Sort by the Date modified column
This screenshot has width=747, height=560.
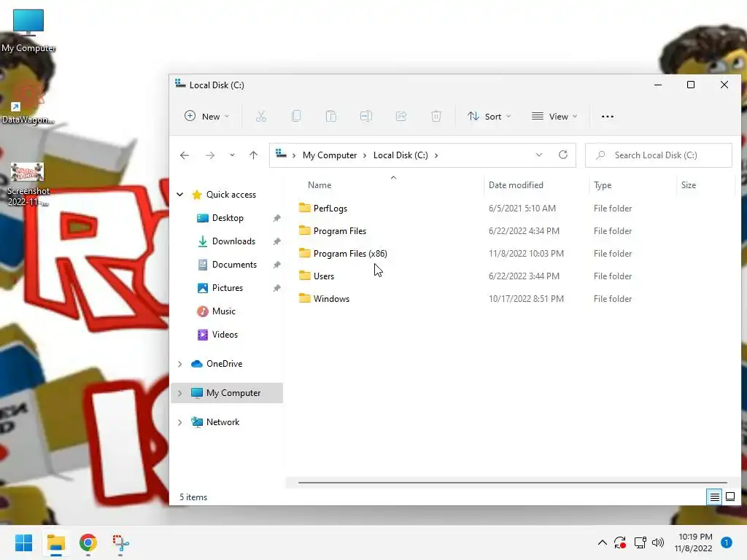click(516, 185)
